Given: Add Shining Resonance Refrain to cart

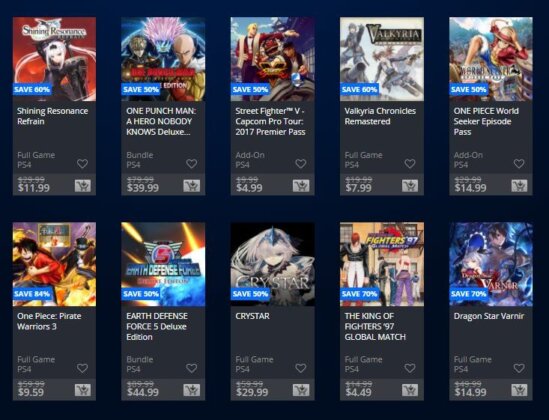Looking at the screenshot, I should click(83, 186).
